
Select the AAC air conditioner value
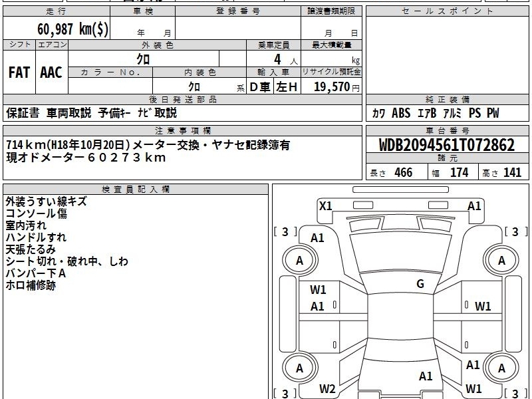(x=51, y=72)
